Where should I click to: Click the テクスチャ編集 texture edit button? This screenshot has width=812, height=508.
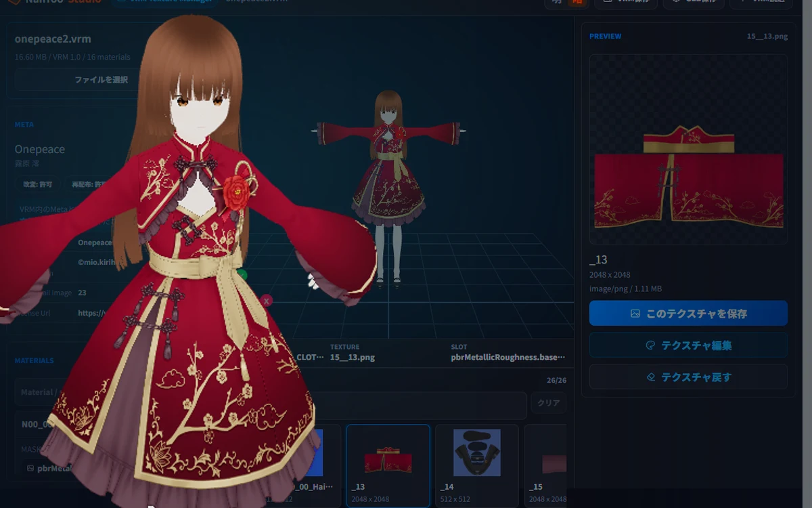coord(688,345)
